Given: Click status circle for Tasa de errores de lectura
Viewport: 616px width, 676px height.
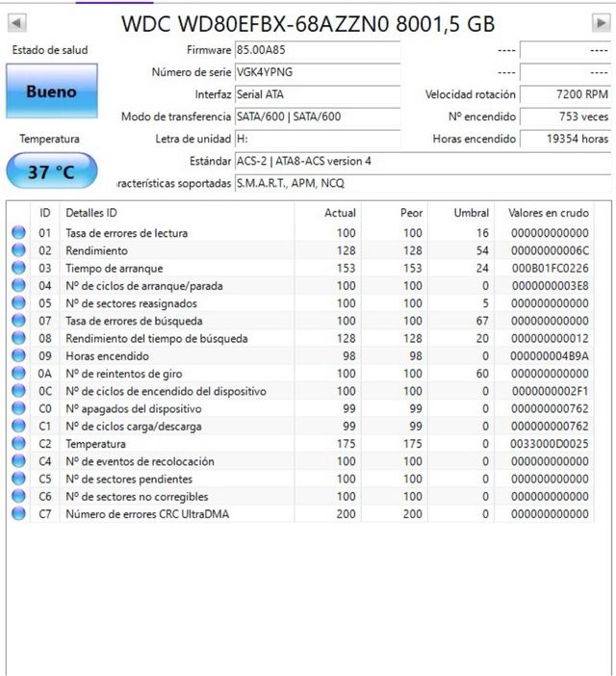Looking at the screenshot, I should pos(18,233).
